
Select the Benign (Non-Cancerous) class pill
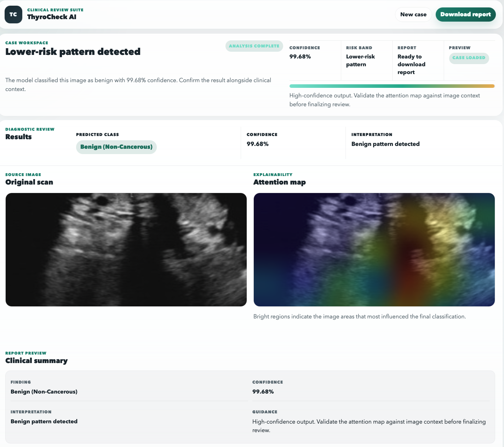click(116, 147)
